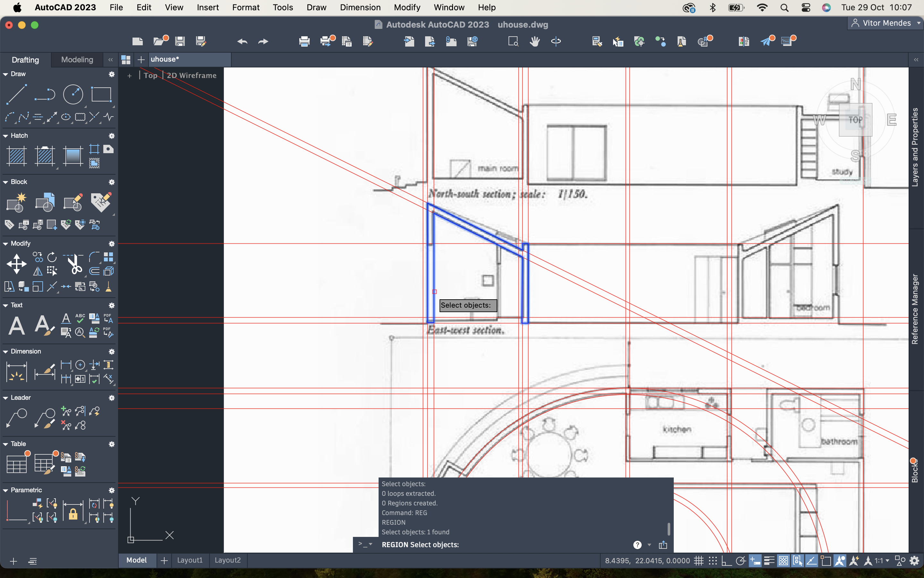The image size is (924, 578).
Task: Click the 2D Wireframe visual style label
Action: [x=192, y=75]
